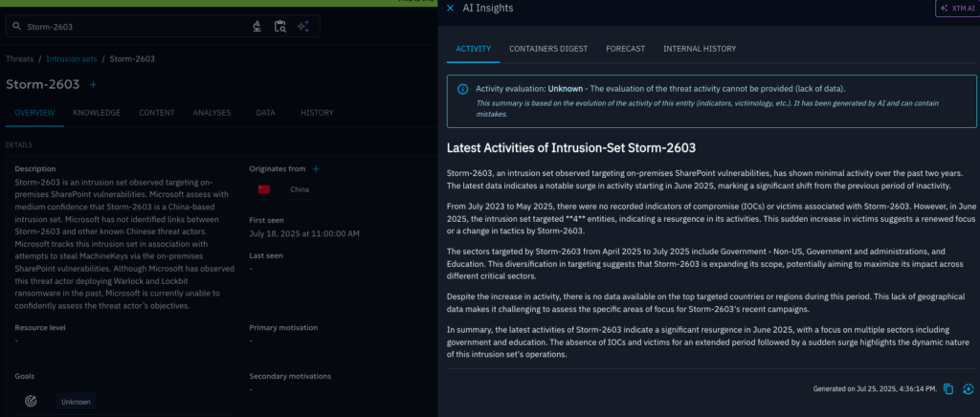Click the info icon in activity evaluation
Image resolution: width=980 pixels, height=417 pixels.
coord(462,89)
